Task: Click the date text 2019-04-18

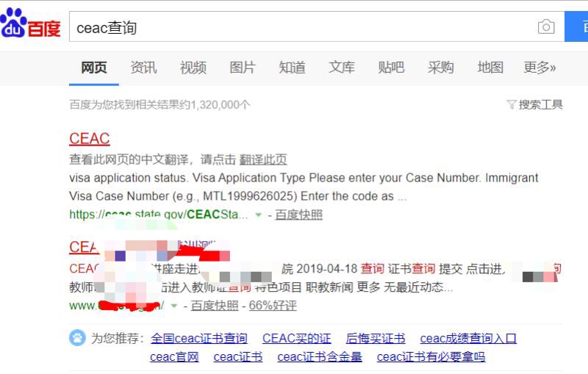Action: (x=326, y=269)
